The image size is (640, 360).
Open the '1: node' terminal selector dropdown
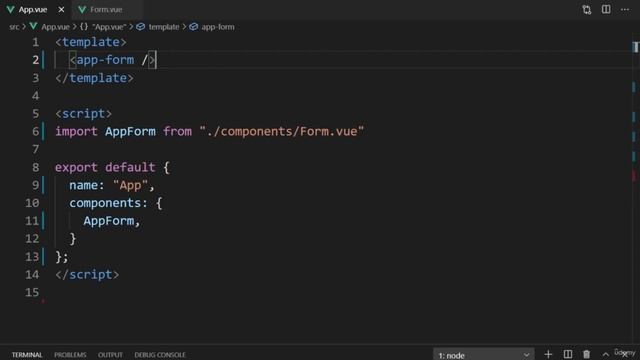tap(483, 355)
